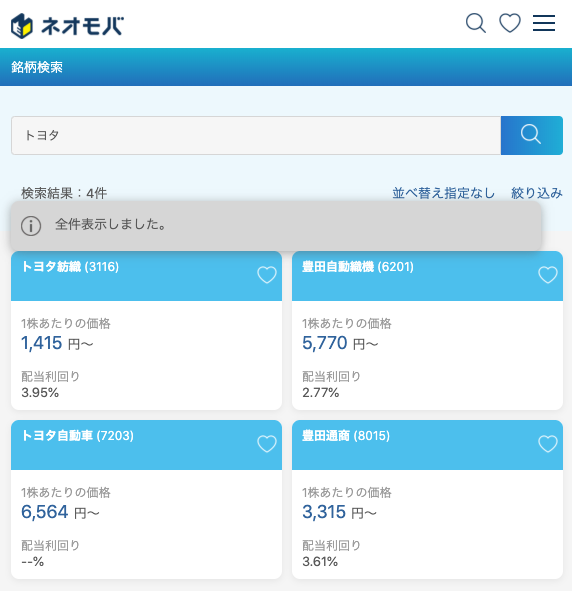
Task: Favorite トヨタ自動車 (7203) with heart
Action: pos(267,444)
